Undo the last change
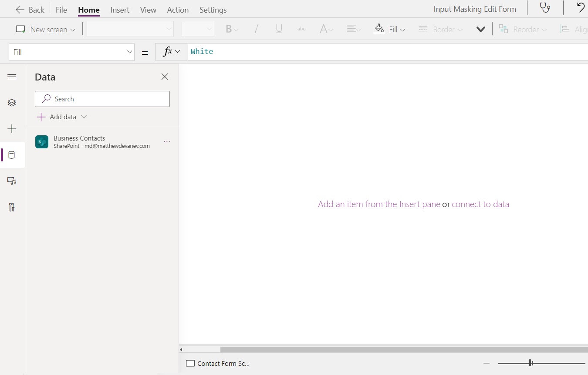 [x=581, y=7]
